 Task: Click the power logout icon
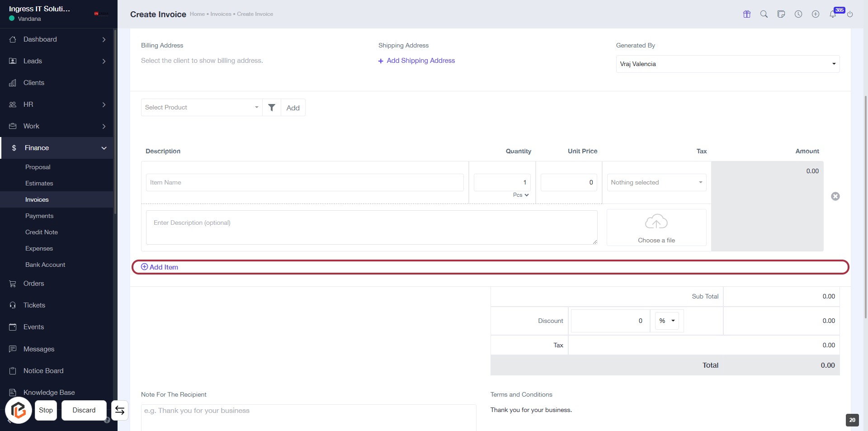(x=850, y=14)
